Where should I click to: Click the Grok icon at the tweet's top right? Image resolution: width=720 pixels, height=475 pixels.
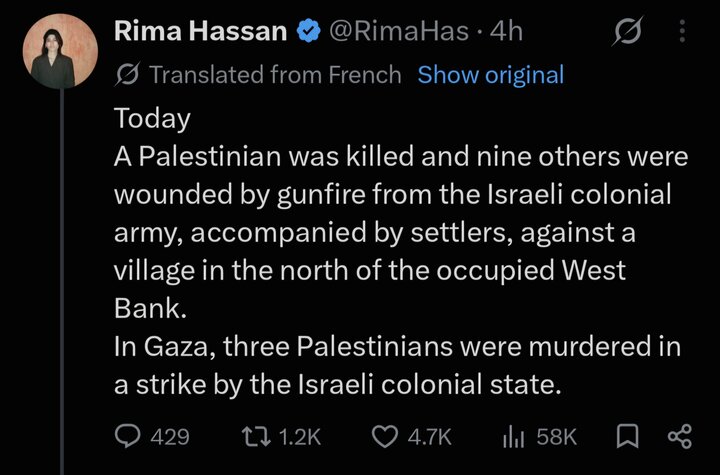point(627,31)
